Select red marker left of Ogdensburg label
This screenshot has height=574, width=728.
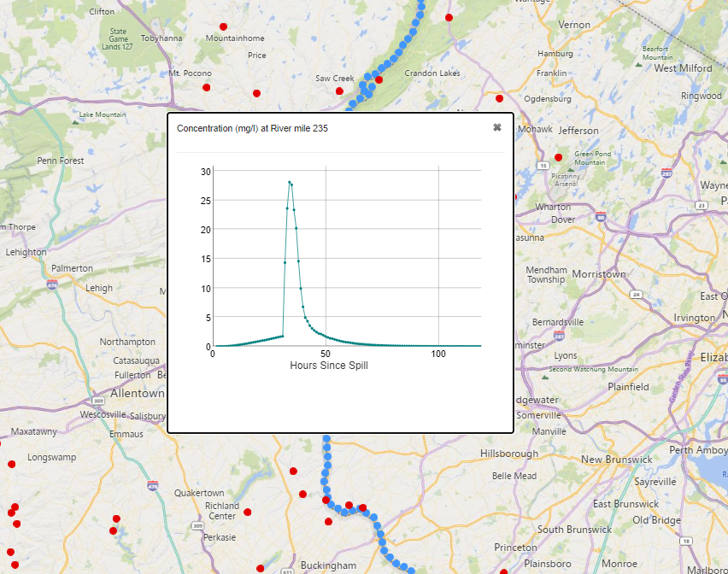pos(499,98)
